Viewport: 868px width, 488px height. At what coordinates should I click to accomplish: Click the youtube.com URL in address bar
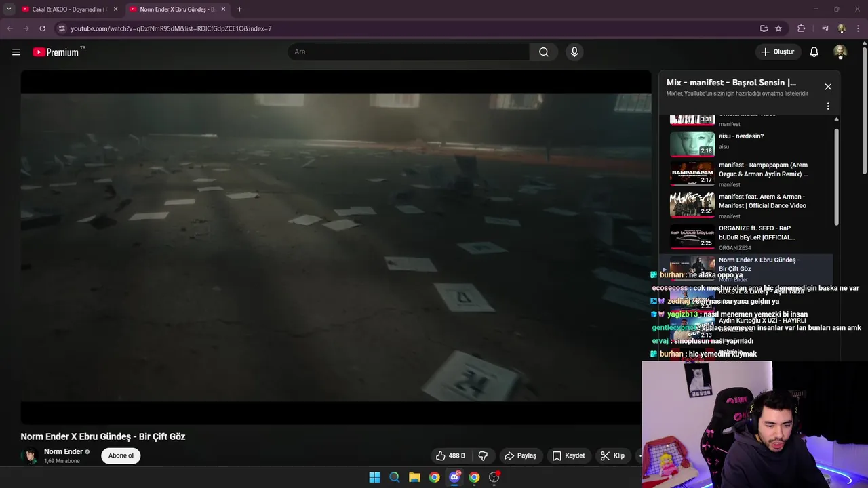[x=171, y=28]
